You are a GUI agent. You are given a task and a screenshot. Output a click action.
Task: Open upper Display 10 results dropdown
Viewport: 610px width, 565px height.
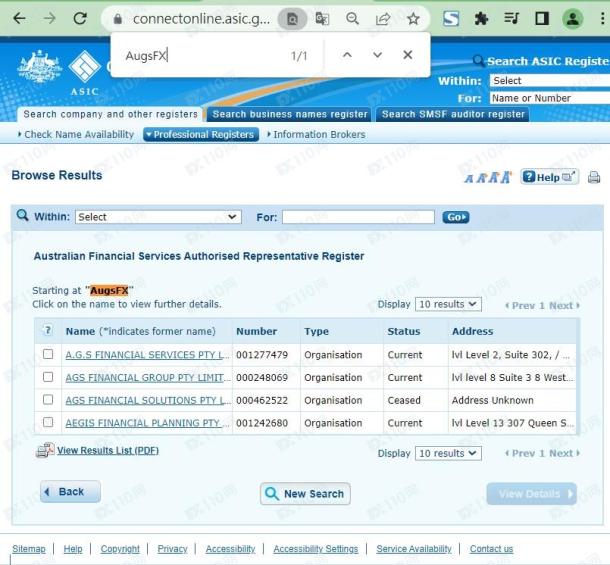pyautogui.click(x=448, y=304)
